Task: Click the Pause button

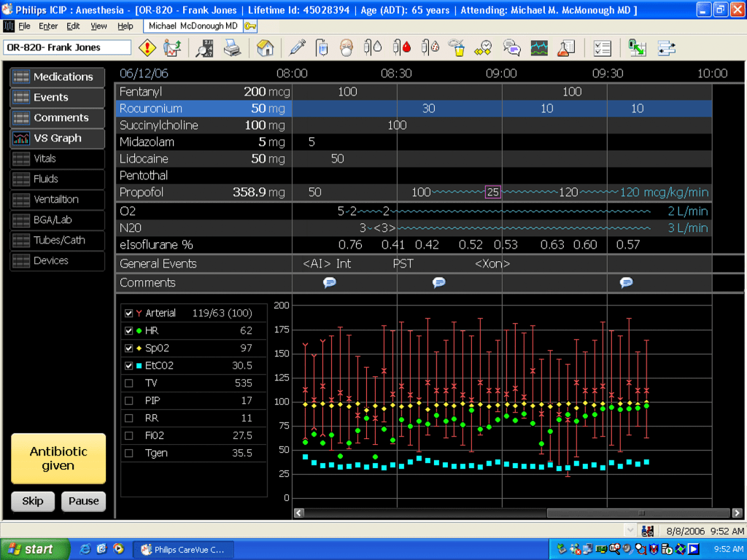Action: click(83, 501)
